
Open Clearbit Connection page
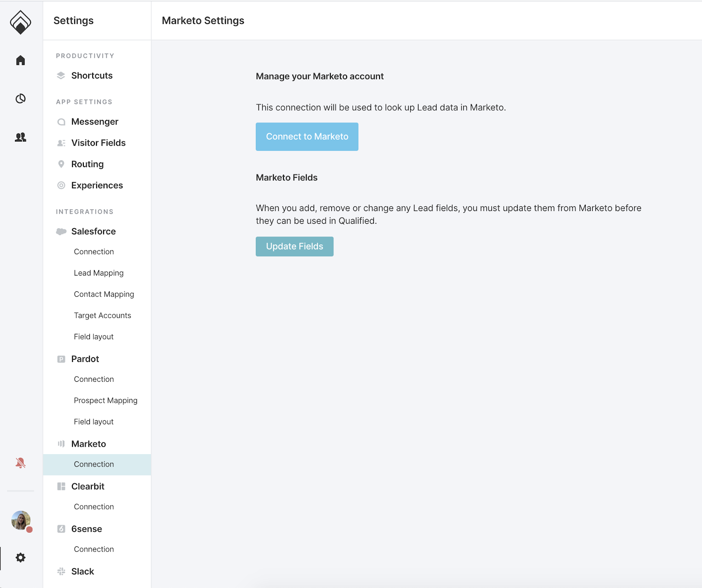(x=94, y=506)
